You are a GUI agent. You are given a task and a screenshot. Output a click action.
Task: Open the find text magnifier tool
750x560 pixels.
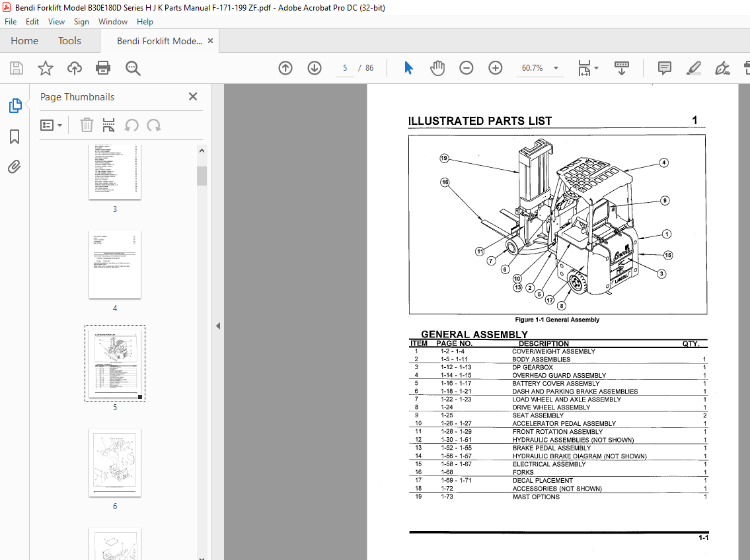coord(133,68)
